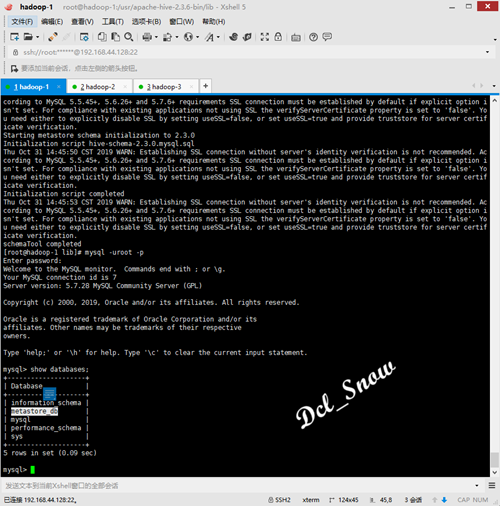The width and height of the screenshot is (500, 506).
Task: Click the tab scroll left arrow
Action: tap(474, 86)
